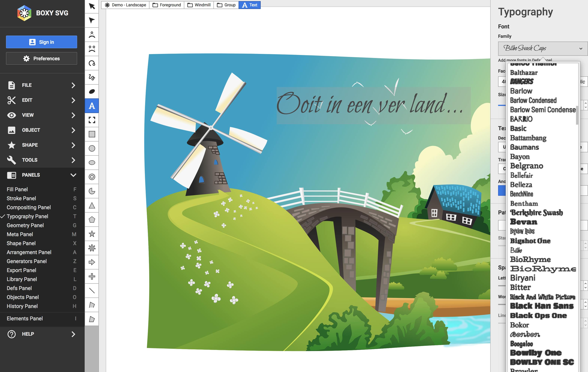Toggle the Typography Panel menu entry
This screenshot has width=588, height=372.
coord(27,216)
